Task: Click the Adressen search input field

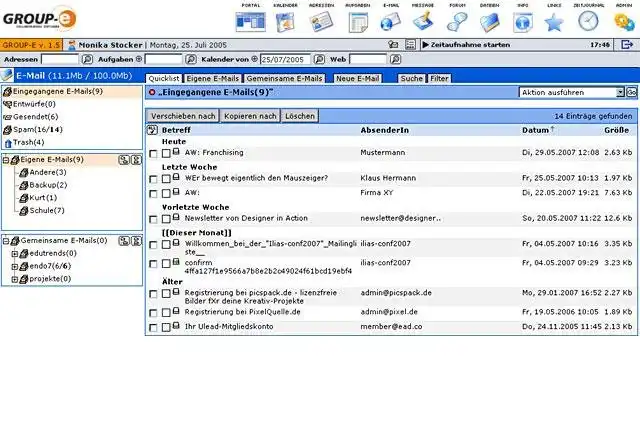Action: coord(60,59)
